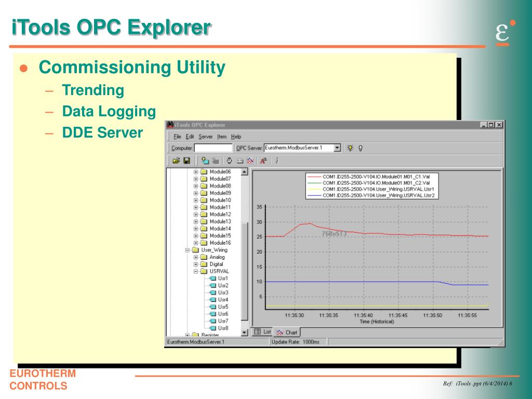Click the Computer input field
The image size is (532, 399).
[213, 148]
